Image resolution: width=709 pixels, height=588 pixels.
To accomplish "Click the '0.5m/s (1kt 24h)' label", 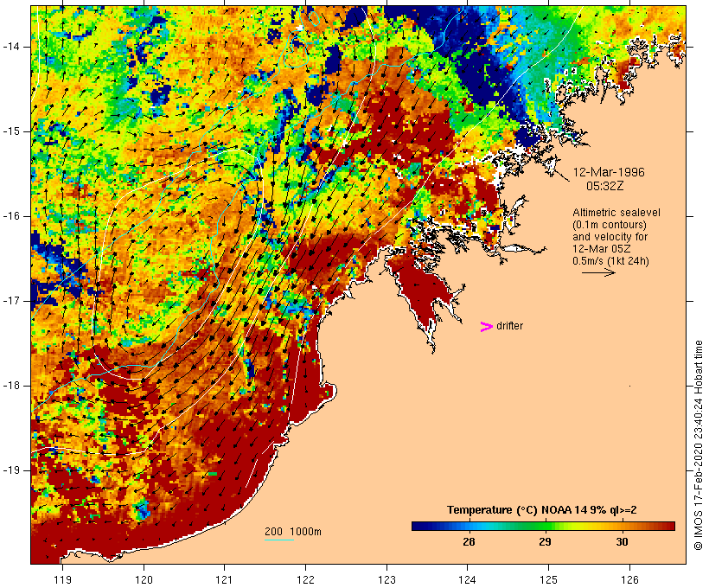I will coord(610,261).
